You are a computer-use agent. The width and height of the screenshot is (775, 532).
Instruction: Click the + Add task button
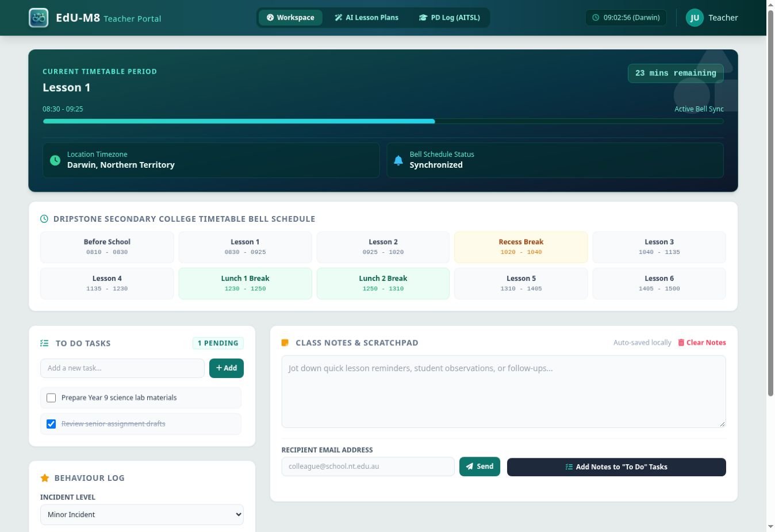tap(227, 368)
